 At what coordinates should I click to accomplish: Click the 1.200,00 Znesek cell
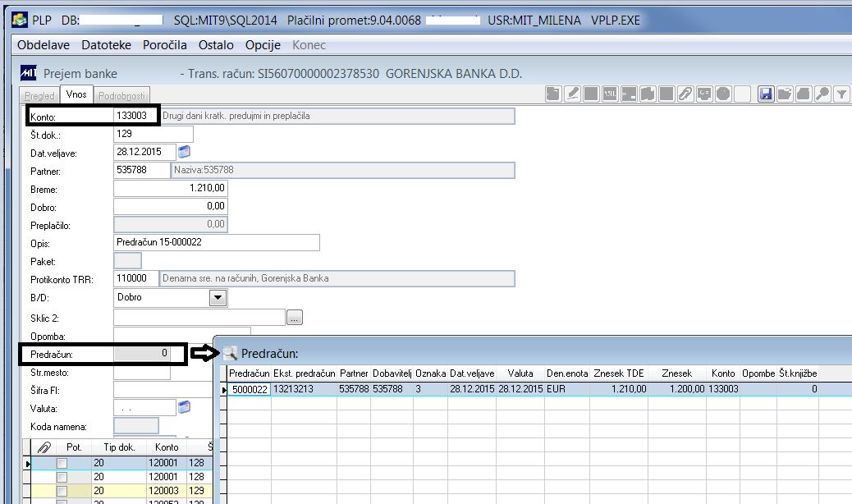(x=677, y=389)
